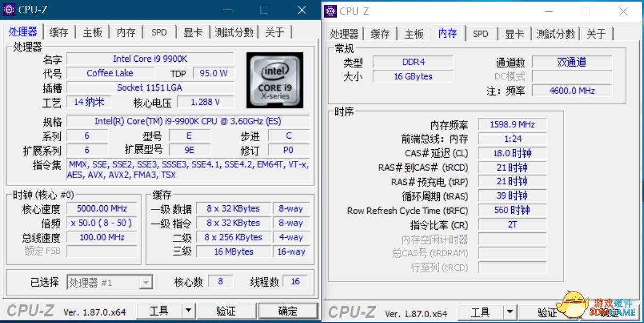Expand 工具 dropdown arrow in right window
644x323 pixels.
tap(510, 312)
